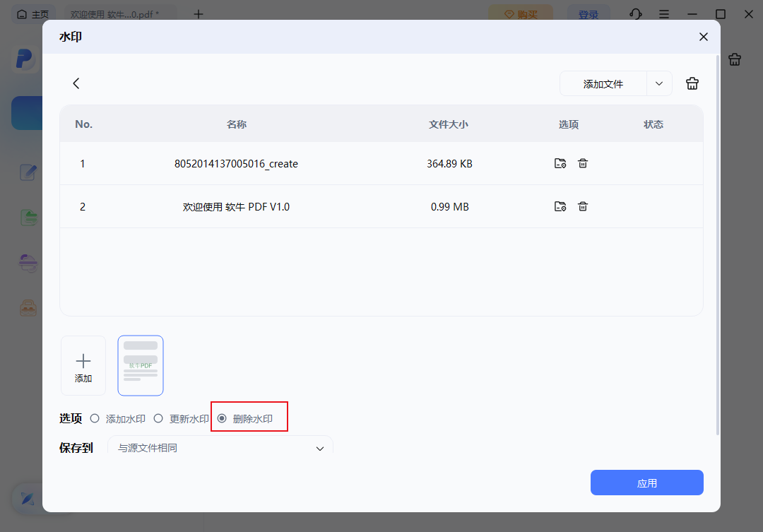Click the 购买 button in the title bar
Screen dimensions: 763x532
point(521,14)
